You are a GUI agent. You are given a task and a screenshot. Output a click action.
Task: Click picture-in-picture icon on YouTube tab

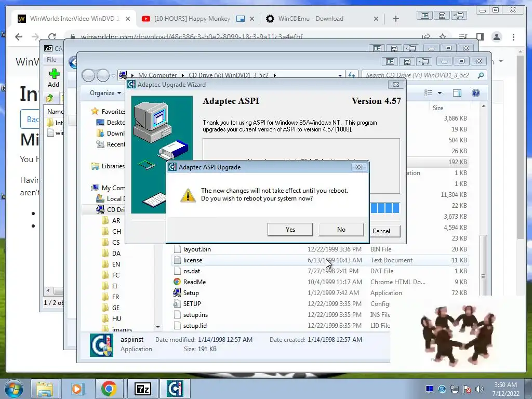[240, 19]
